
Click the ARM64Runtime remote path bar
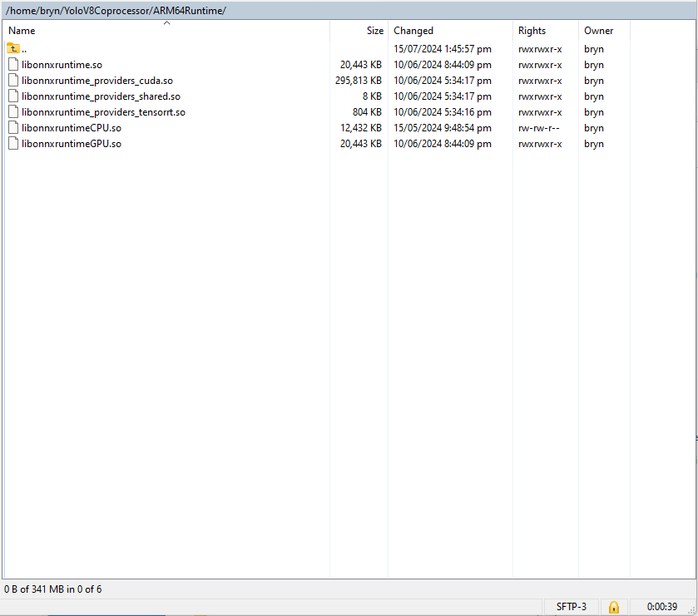point(116,10)
